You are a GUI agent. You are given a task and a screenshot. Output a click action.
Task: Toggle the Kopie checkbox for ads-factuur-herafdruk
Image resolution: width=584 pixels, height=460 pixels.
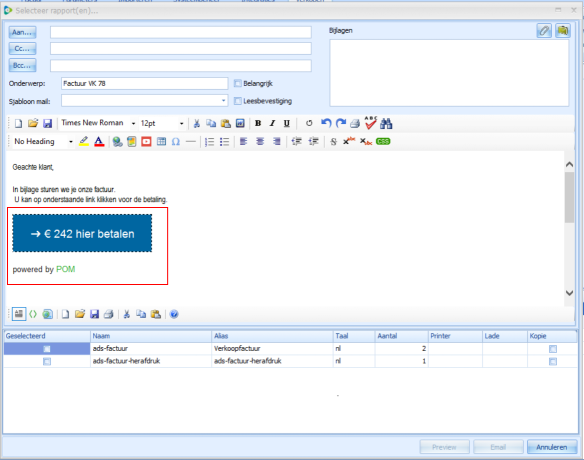pyautogui.click(x=553, y=361)
